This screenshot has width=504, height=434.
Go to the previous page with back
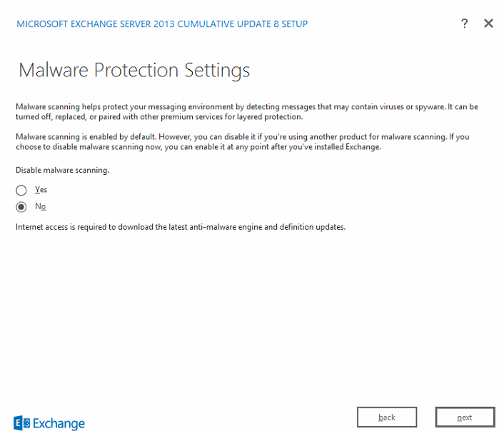click(387, 417)
